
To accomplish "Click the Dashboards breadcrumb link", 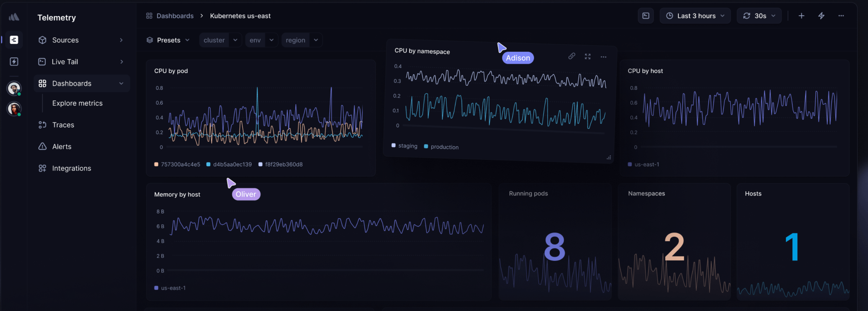I will 175,16.
